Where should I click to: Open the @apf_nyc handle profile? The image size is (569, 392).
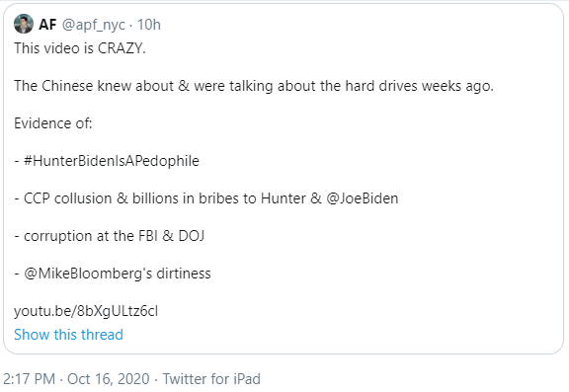(93, 25)
